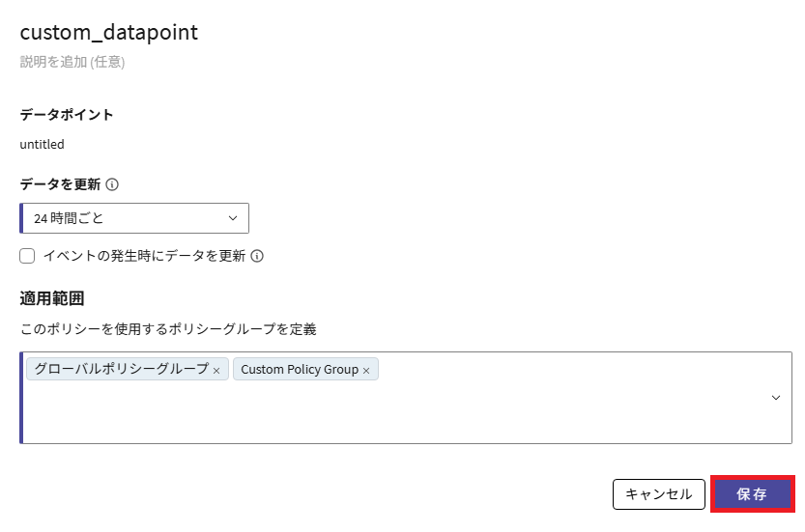Remove グローバルポリシーグループ tag with its x
The width and height of the screenshot is (805, 532).
[x=216, y=371]
